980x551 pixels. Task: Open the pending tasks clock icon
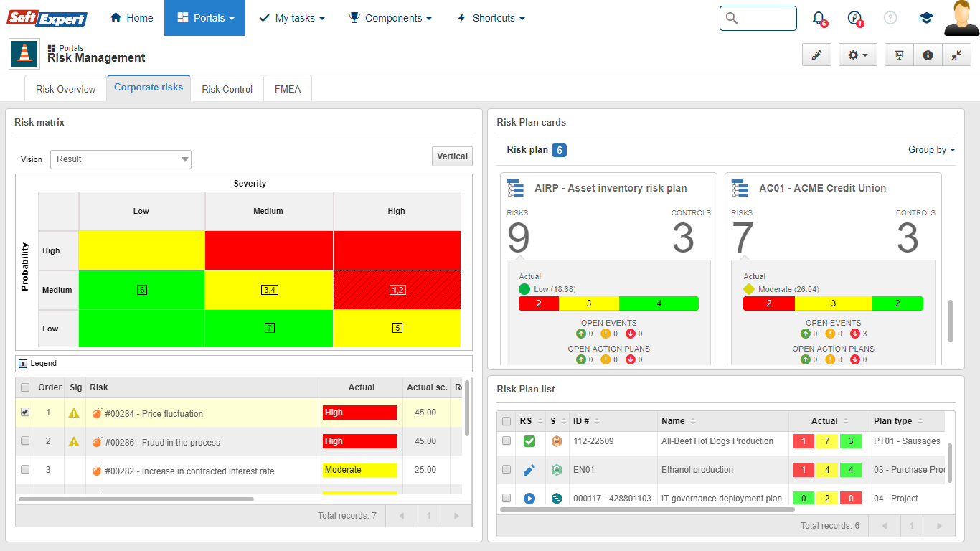click(x=854, y=18)
